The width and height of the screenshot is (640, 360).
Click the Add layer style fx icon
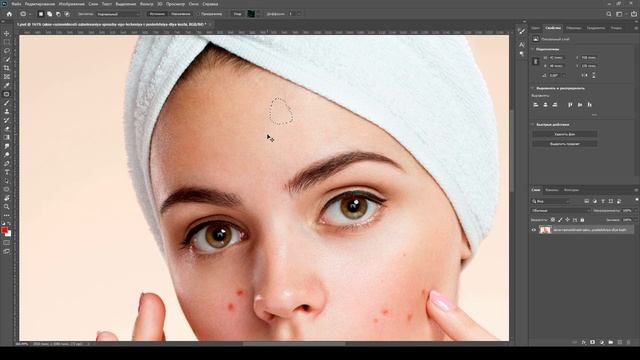(x=584, y=342)
